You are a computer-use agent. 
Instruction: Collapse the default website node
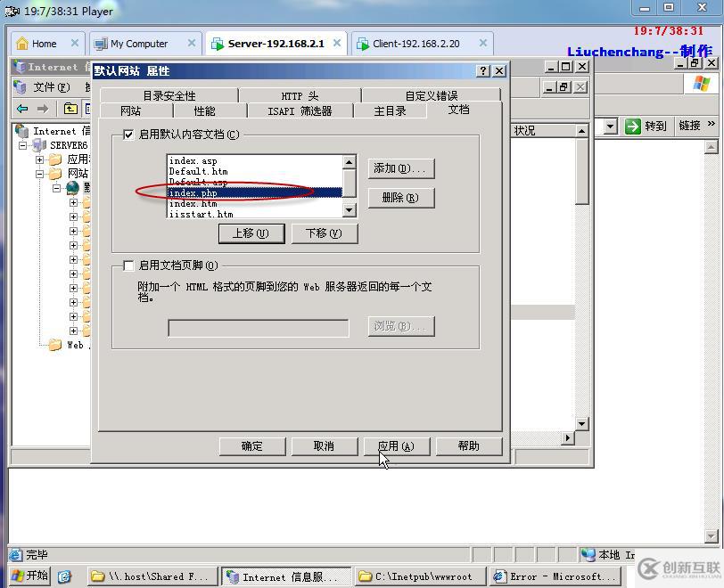[x=56, y=188]
